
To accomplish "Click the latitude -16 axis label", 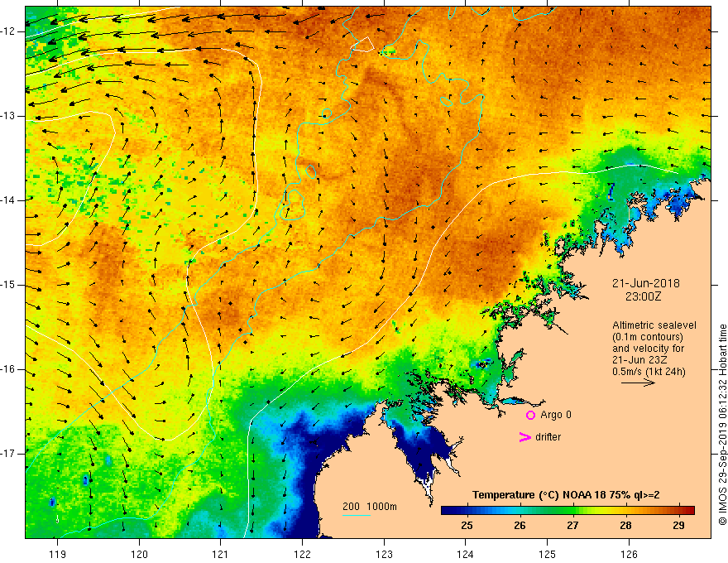I will pos(9,369).
